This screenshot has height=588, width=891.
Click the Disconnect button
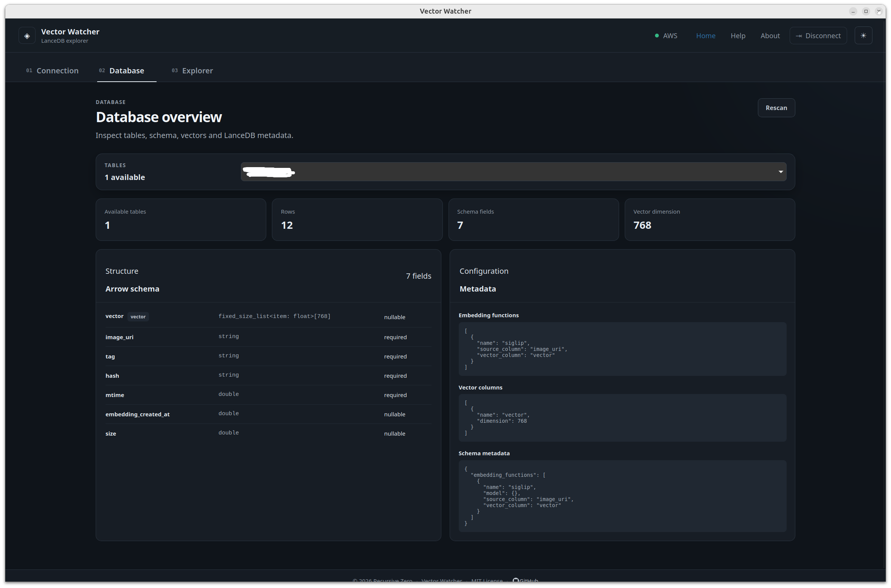[x=818, y=36]
